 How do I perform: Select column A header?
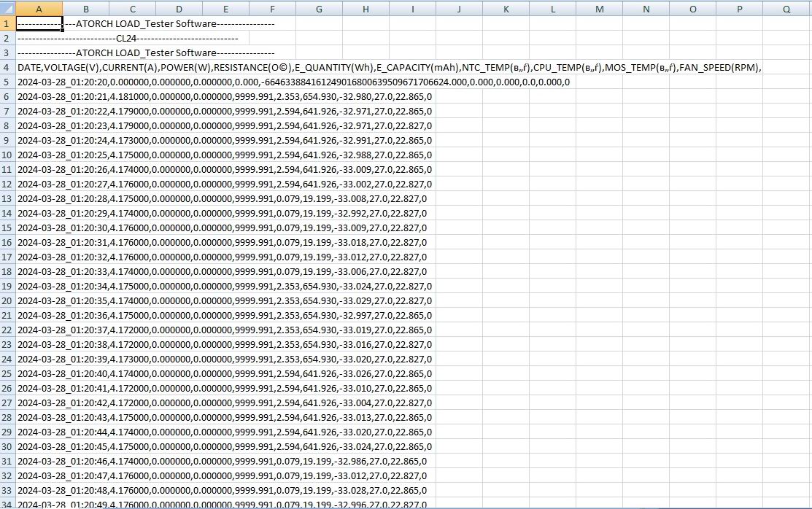pos(39,9)
